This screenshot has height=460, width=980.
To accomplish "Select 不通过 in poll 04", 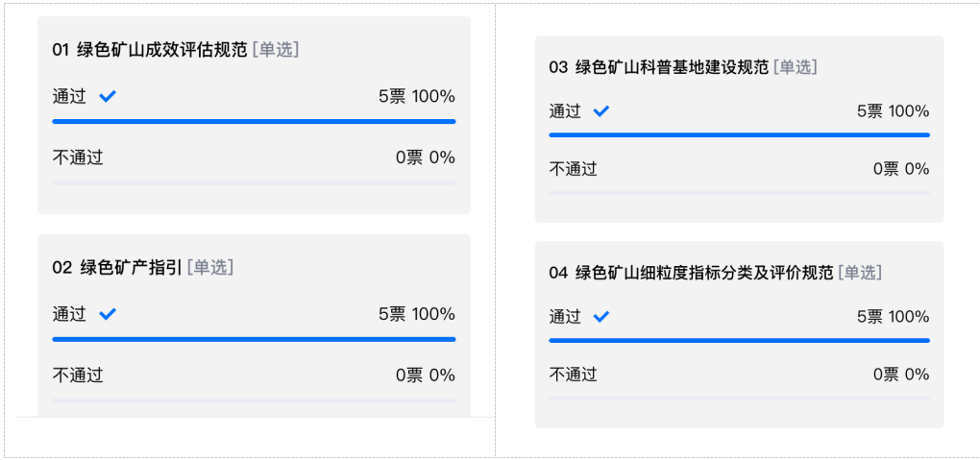I will [x=574, y=375].
